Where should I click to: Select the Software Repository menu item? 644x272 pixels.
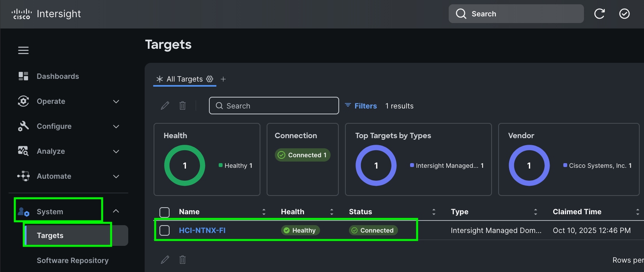[x=73, y=260]
